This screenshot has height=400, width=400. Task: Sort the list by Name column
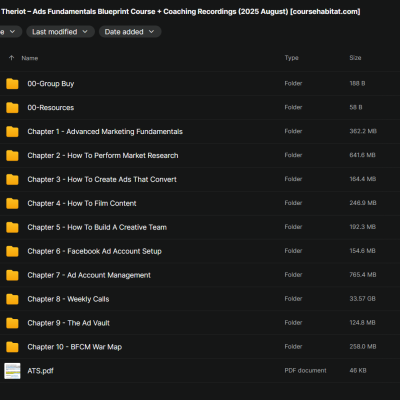(30, 58)
